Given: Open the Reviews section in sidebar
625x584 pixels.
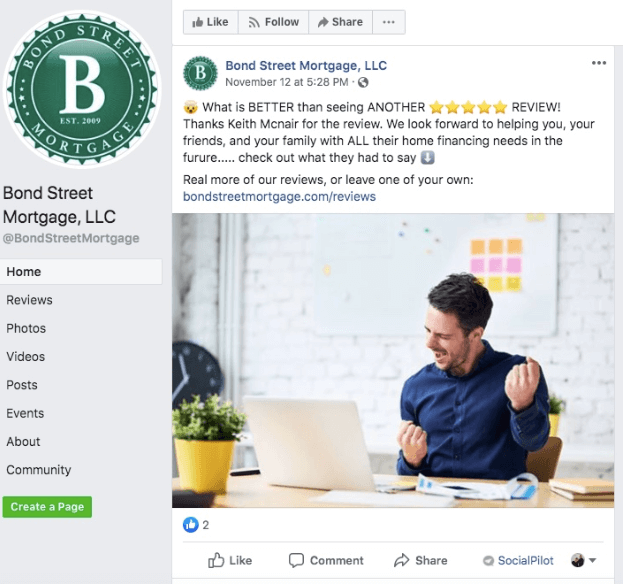Looking at the screenshot, I should [x=29, y=300].
